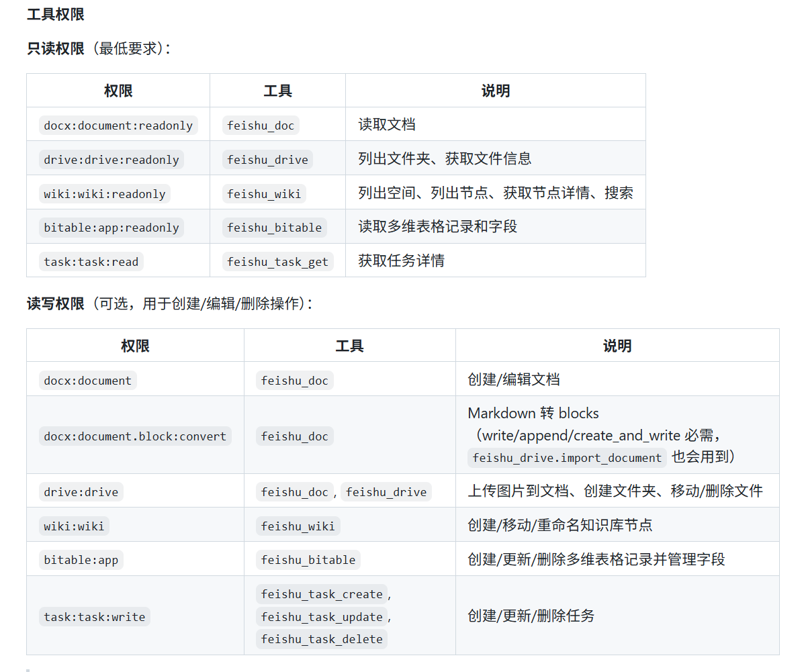Select the wiki:wiki permission code

point(74,526)
